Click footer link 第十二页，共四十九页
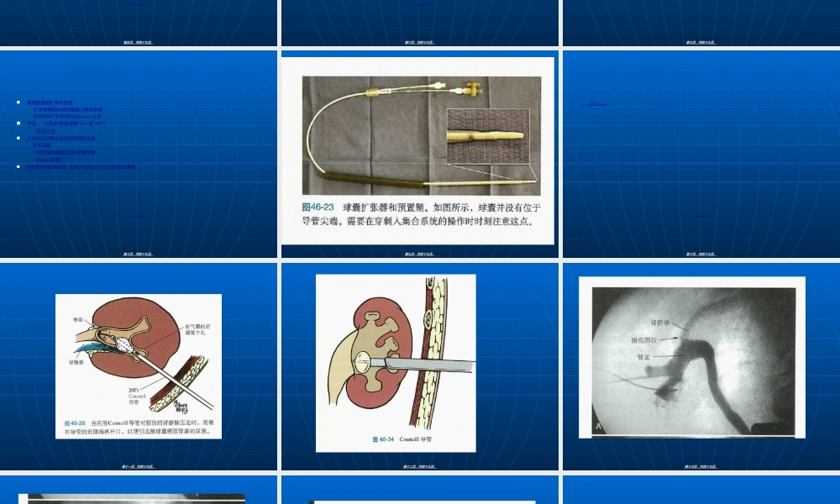The height and width of the screenshot is (504, 840). pos(420,465)
